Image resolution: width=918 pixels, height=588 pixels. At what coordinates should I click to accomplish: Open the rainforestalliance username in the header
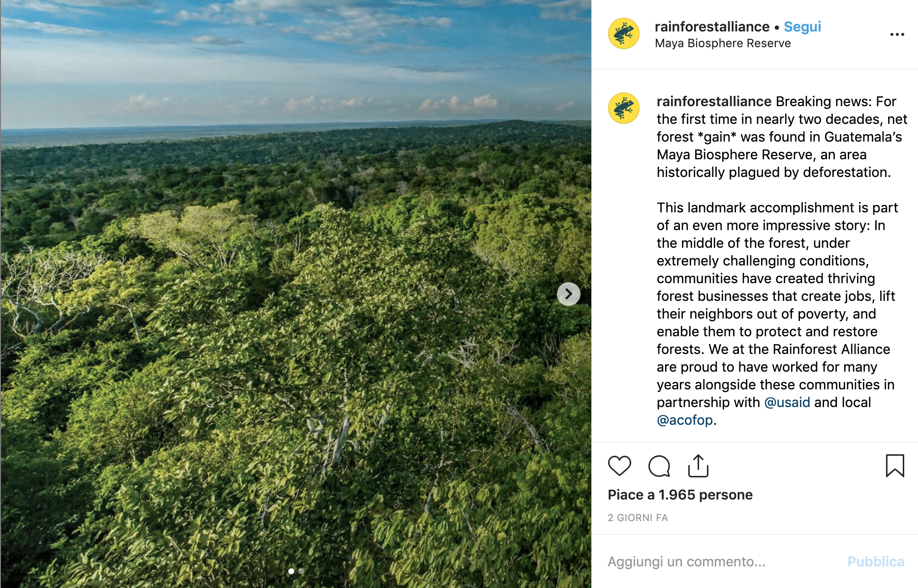[x=711, y=27]
